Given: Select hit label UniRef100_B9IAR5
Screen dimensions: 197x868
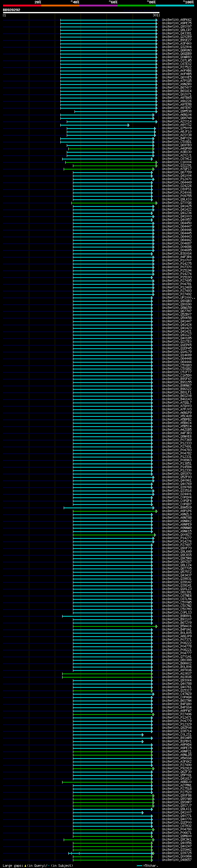Looking at the screenshot, I should click(177, 737).
